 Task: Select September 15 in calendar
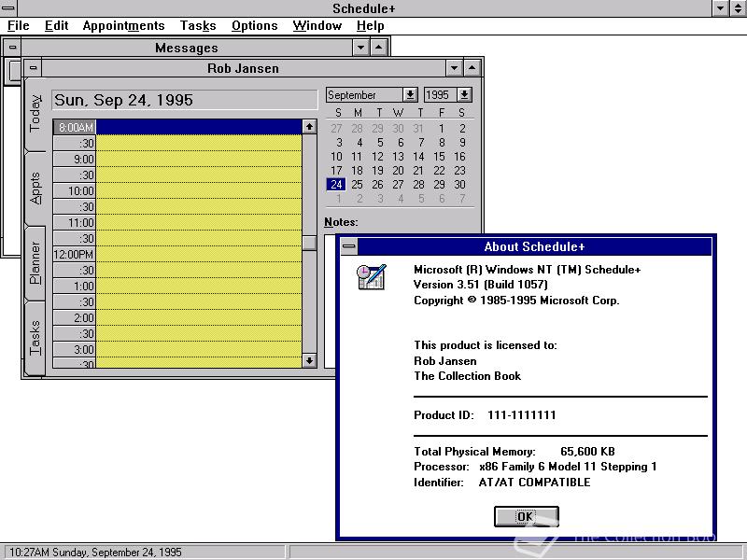pos(439,156)
